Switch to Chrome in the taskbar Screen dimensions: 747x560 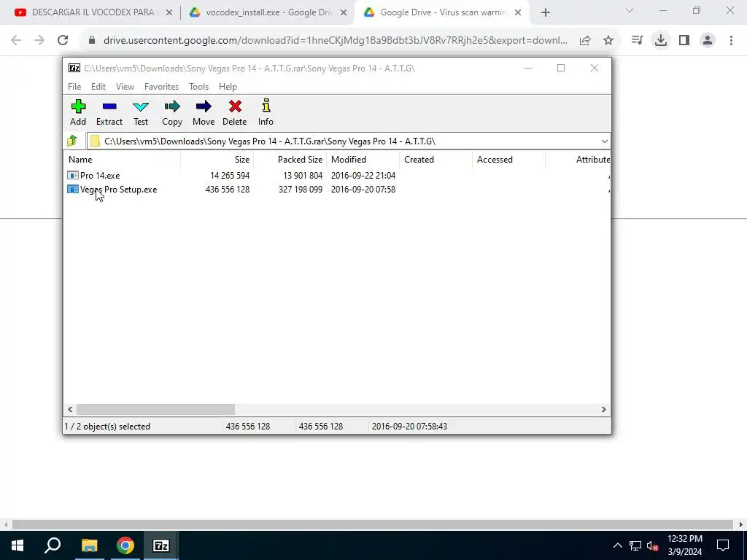click(x=125, y=545)
